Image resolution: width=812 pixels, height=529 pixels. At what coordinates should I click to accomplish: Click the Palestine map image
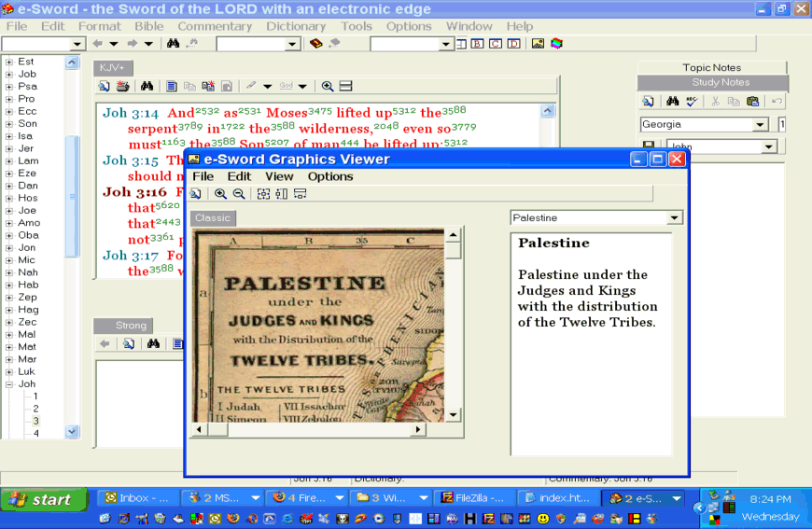(x=318, y=327)
